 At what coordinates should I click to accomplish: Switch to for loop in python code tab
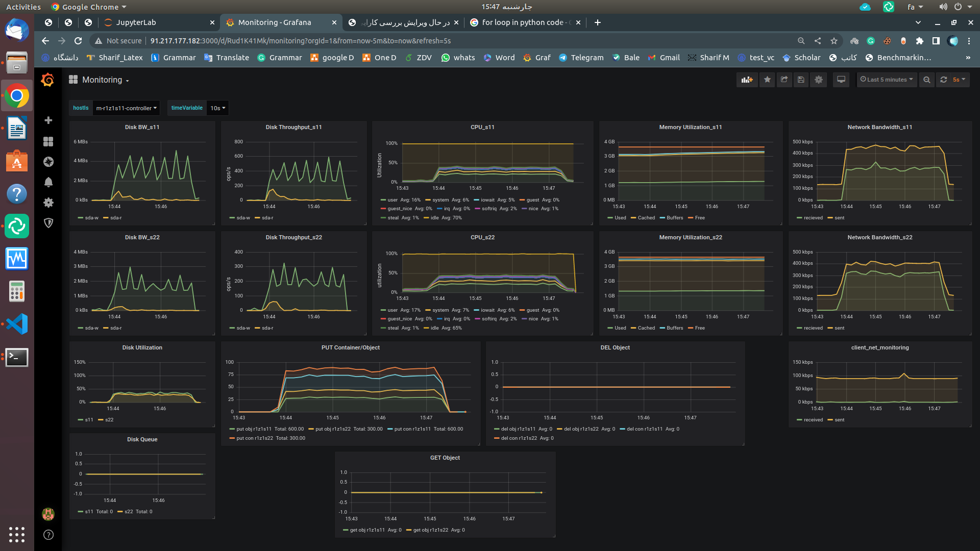(x=524, y=22)
